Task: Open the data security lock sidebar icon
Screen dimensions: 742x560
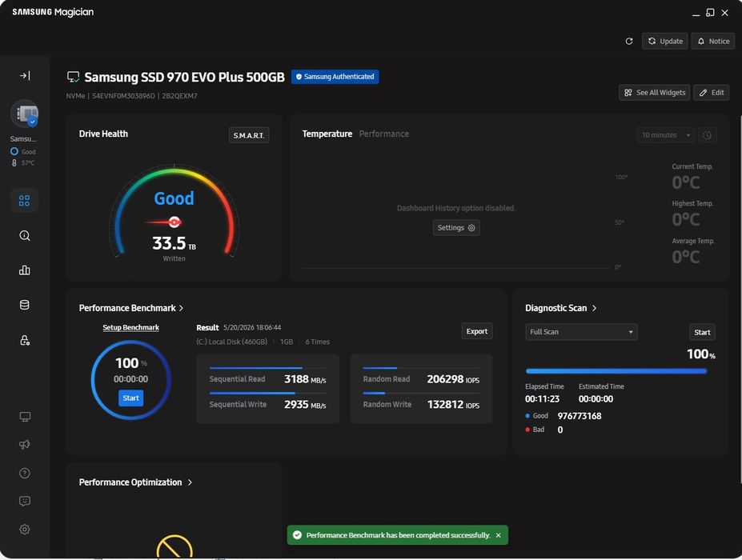Action: pos(25,340)
